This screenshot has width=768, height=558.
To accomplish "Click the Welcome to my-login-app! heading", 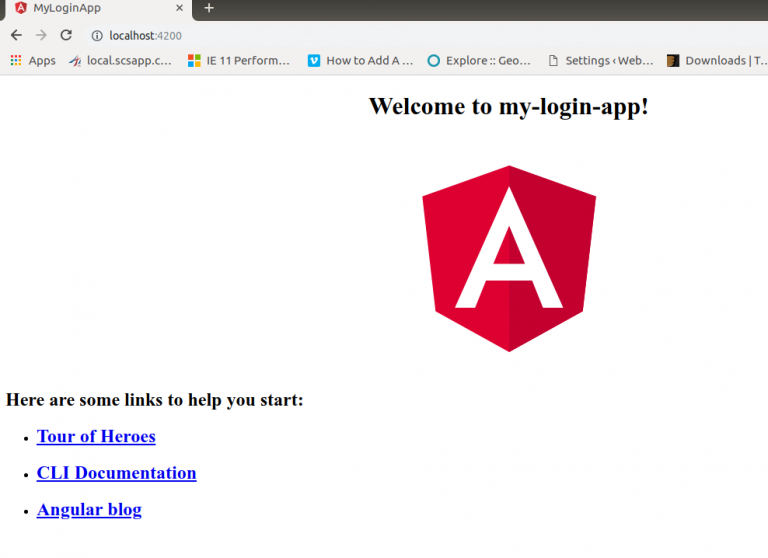I will pos(508,107).
